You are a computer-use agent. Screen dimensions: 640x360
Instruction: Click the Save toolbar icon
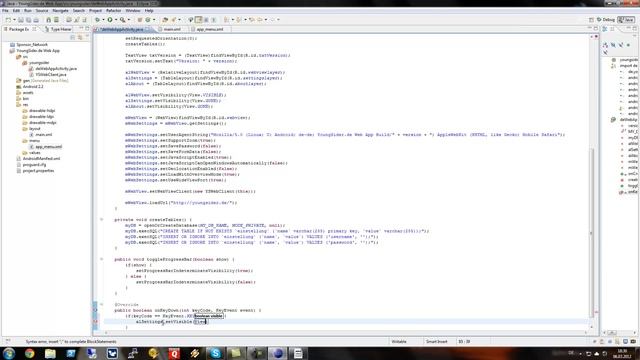[21, 20]
